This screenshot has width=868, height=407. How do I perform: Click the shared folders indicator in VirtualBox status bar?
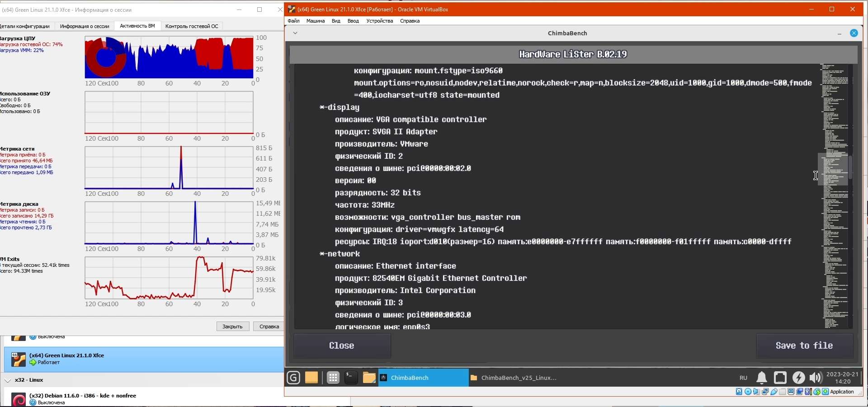[783, 392]
